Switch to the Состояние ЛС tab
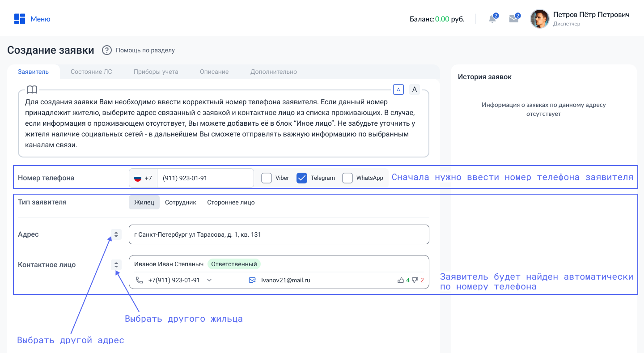Image resolution: width=644 pixels, height=353 pixels. click(x=91, y=72)
